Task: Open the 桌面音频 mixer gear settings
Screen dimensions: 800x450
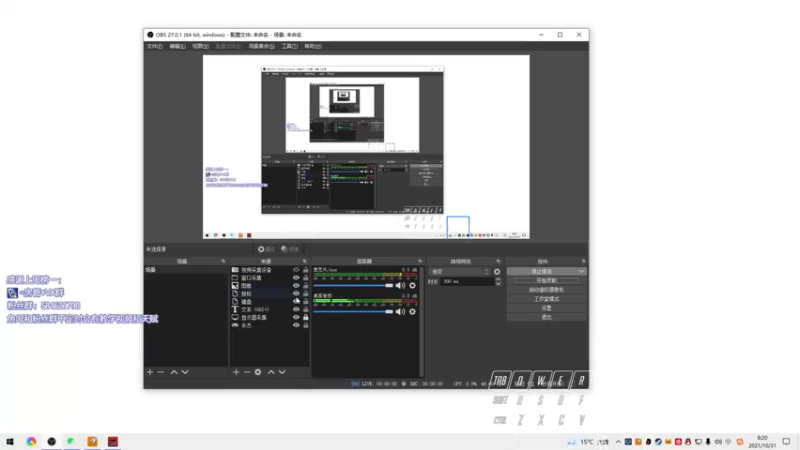Action: 413,311
